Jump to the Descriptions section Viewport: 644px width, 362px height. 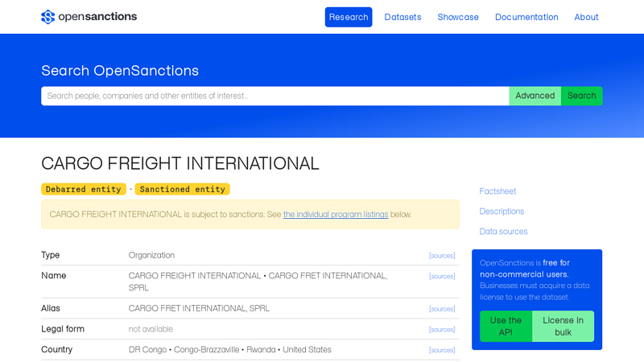502,212
